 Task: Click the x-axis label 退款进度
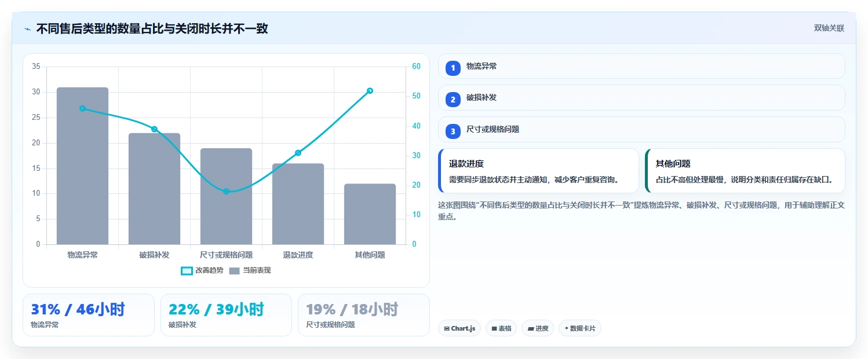coord(298,255)
